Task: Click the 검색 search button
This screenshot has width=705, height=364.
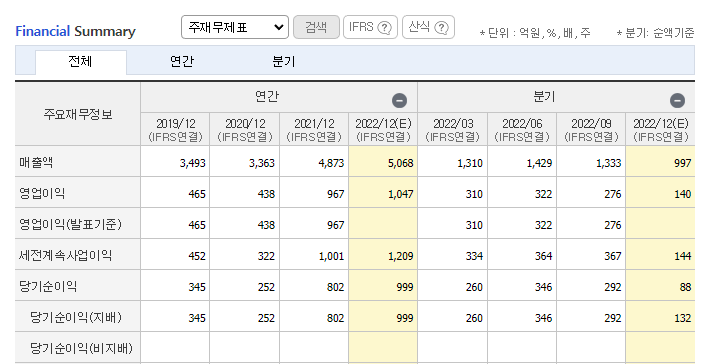Action: click(x=316, y=27)
